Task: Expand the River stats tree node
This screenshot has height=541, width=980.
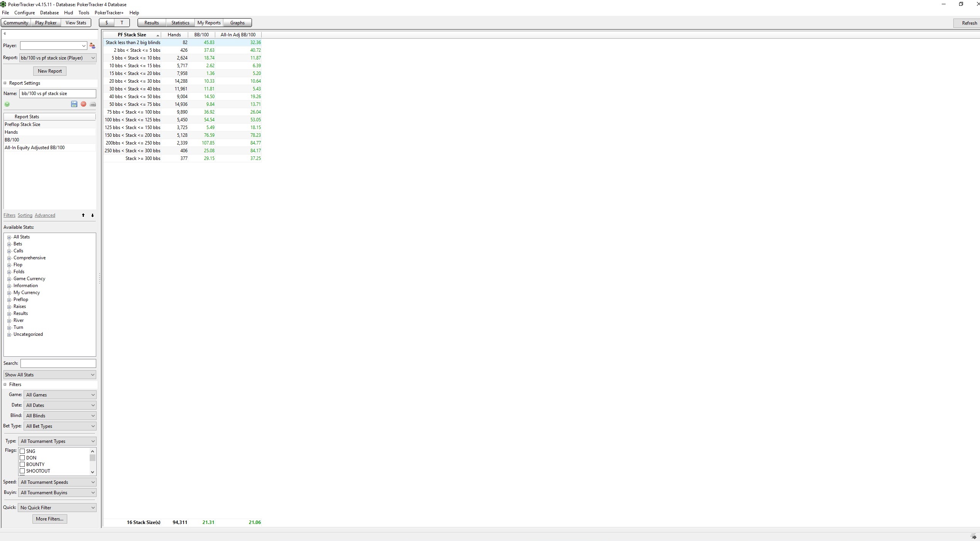Action: pos(9,321)
